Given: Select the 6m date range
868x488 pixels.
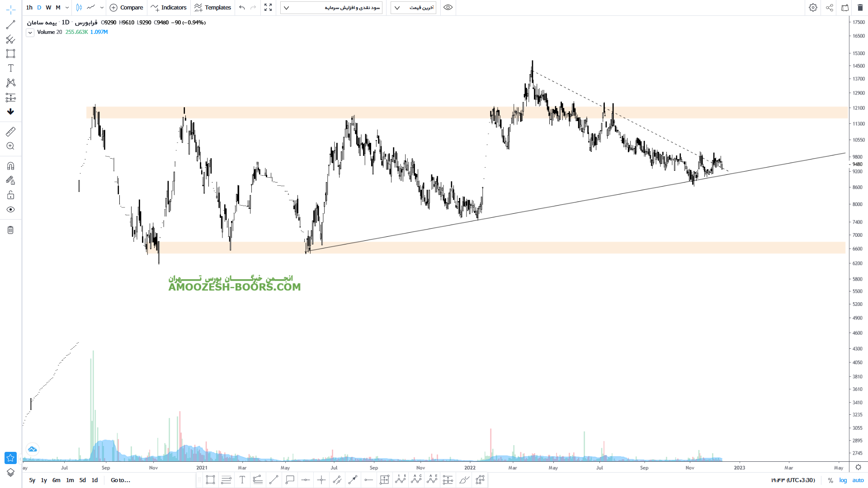Looking at the screenshot, I should point(56,480).
